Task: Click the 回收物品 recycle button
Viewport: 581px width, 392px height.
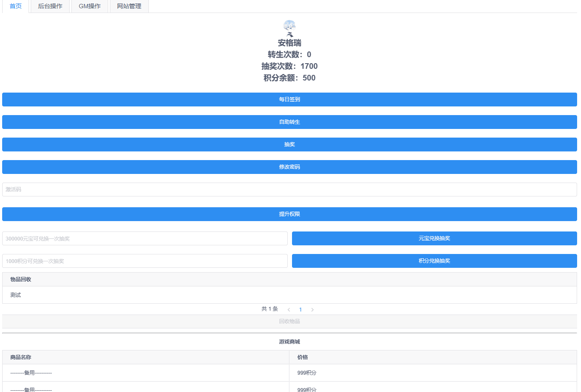Action: 289,321
